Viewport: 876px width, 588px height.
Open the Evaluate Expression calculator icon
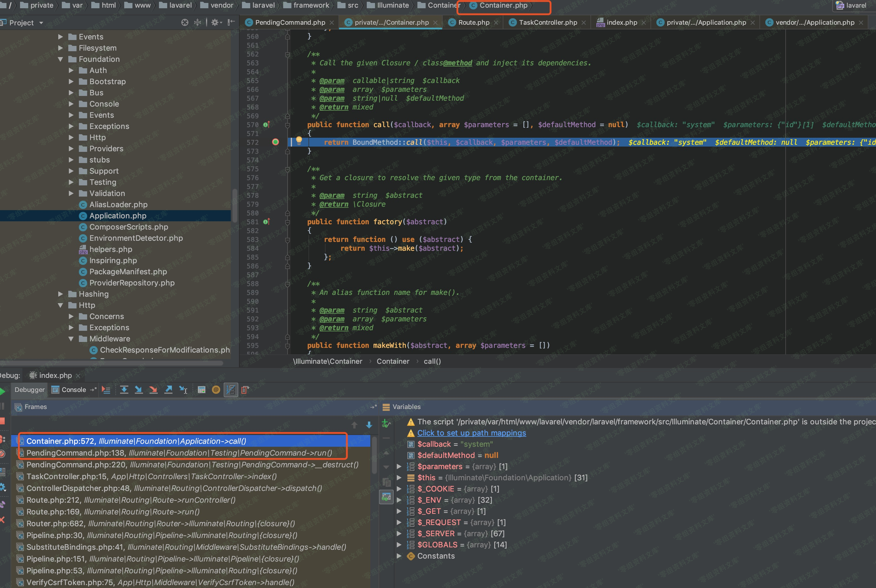click(x=201, y=390)
